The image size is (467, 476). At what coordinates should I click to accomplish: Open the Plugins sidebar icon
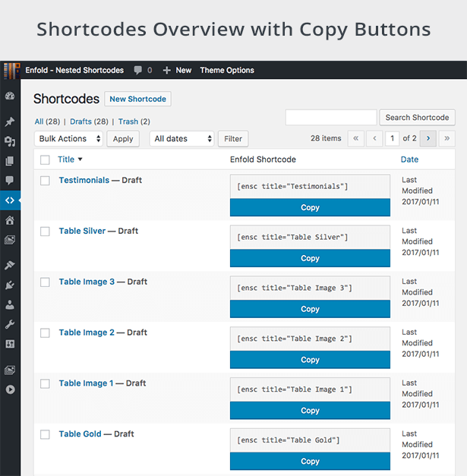10,285
